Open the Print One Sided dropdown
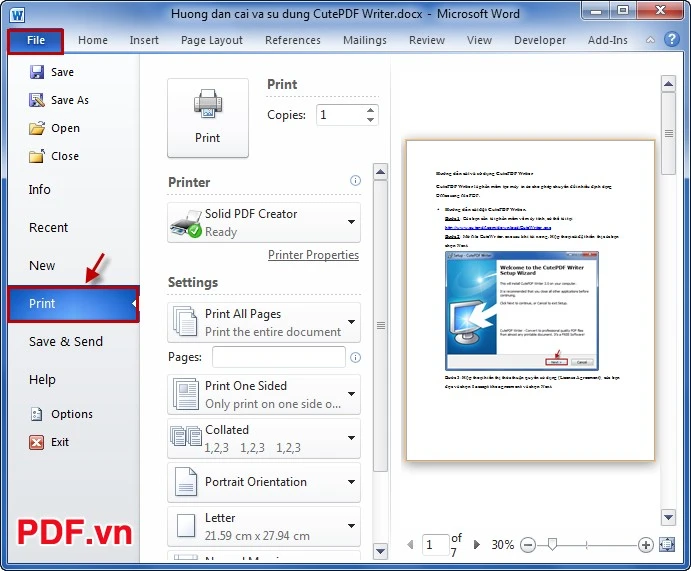Image resolution: width=691 pixels, height=571 pixels. [x=352, y=394]
